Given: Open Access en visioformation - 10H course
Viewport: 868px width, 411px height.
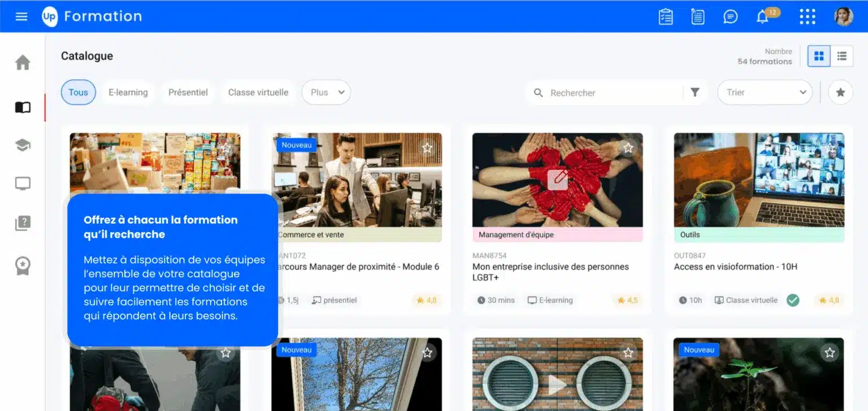Looking at the screenshot, I should coord(735,266).
